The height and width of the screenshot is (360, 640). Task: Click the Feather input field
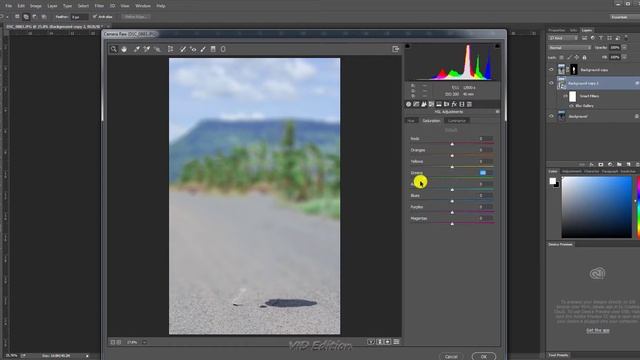[79, 17]
